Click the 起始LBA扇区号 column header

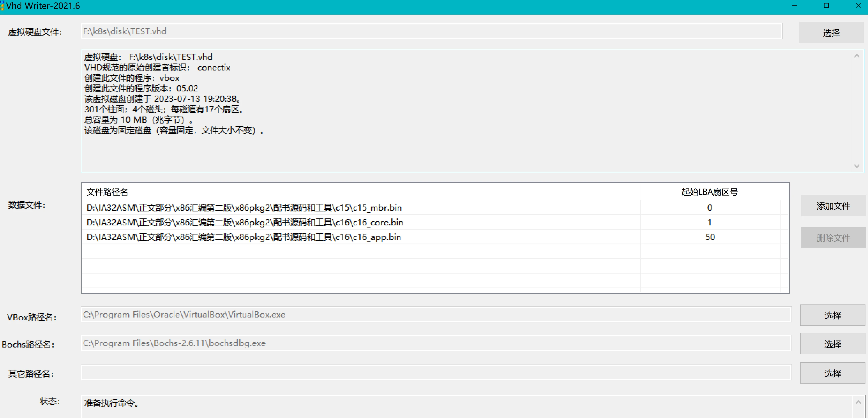coord(710,192)
